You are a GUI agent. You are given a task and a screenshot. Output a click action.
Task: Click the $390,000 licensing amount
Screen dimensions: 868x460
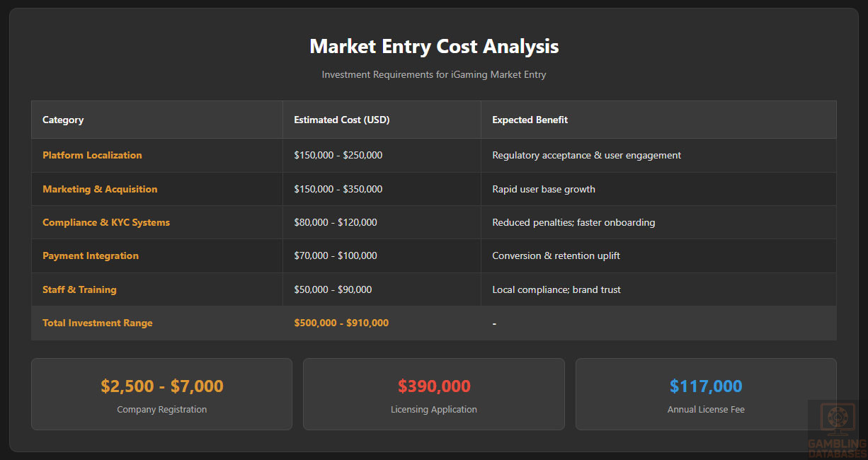click(434, 386)
